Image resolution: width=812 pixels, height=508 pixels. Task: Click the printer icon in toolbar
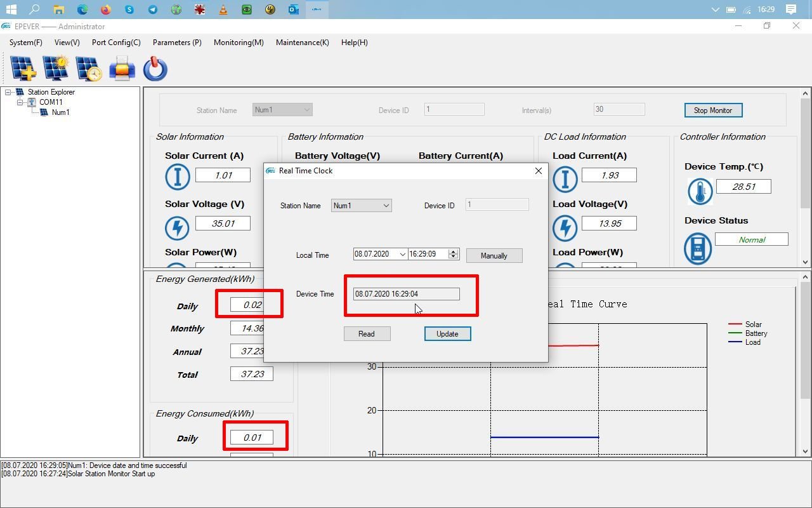coord(122,69)
